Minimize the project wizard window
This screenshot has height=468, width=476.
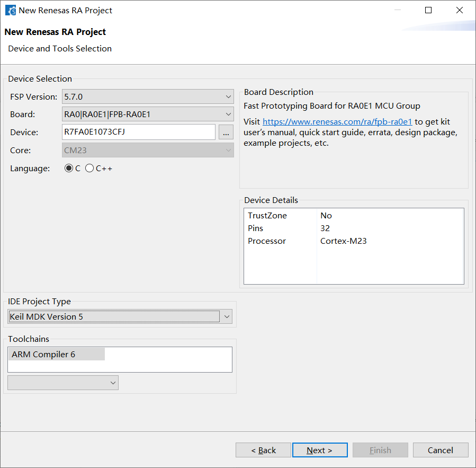coord(397,10)
